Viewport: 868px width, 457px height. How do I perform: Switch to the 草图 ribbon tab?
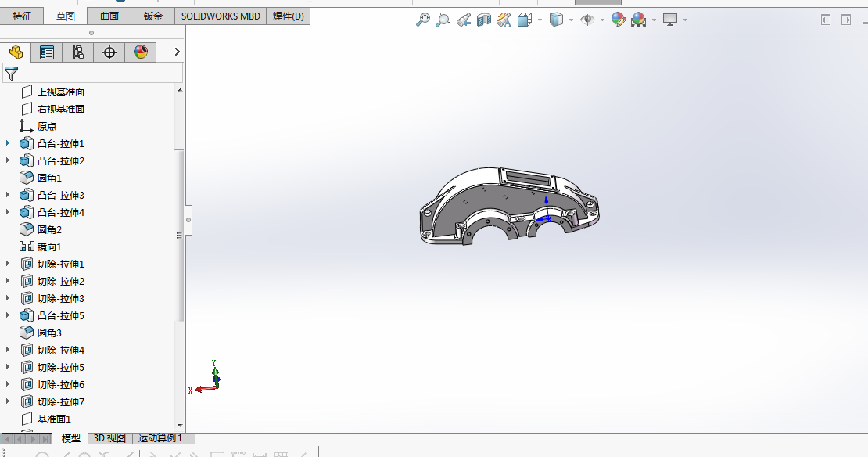(x=66, y=16)
